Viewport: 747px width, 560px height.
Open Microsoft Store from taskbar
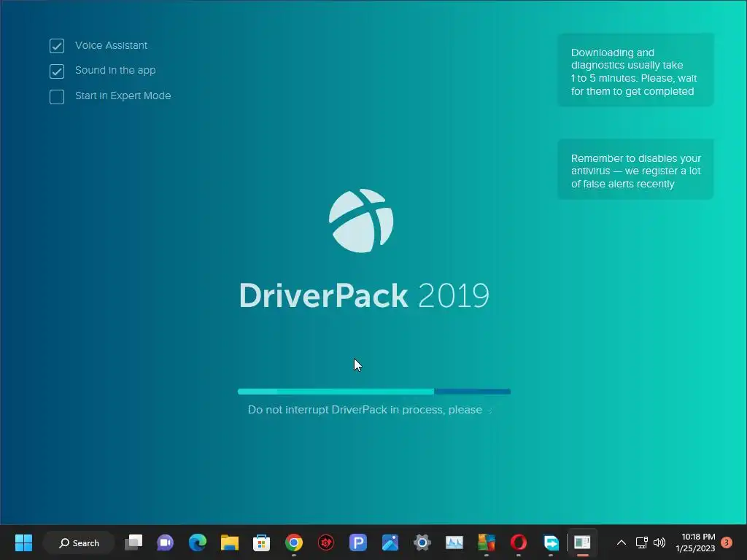[x=262, y=542]
